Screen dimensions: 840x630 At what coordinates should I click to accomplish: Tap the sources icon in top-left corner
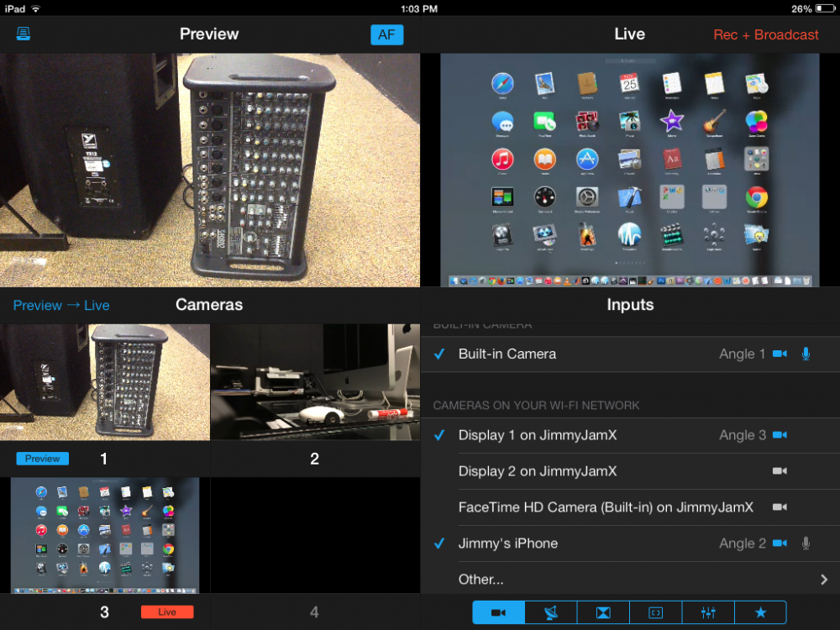coord(23,34)
